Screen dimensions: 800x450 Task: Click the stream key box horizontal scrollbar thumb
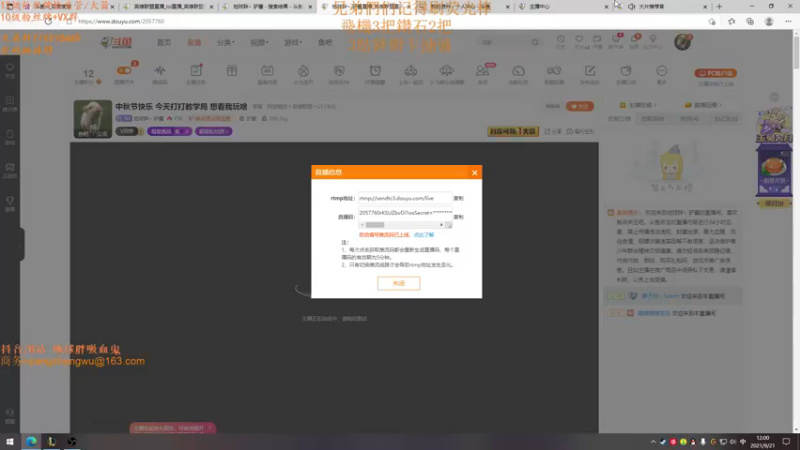point(374,225)
